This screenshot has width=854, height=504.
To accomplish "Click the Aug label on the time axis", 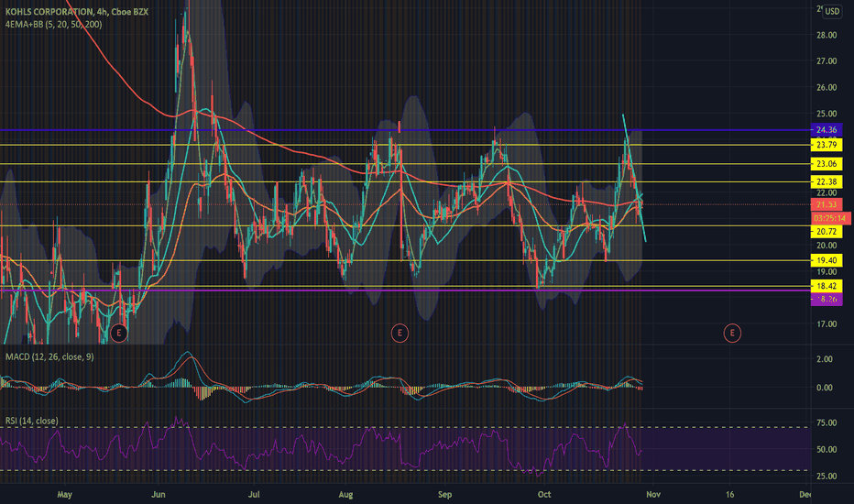I will (345, 495).
